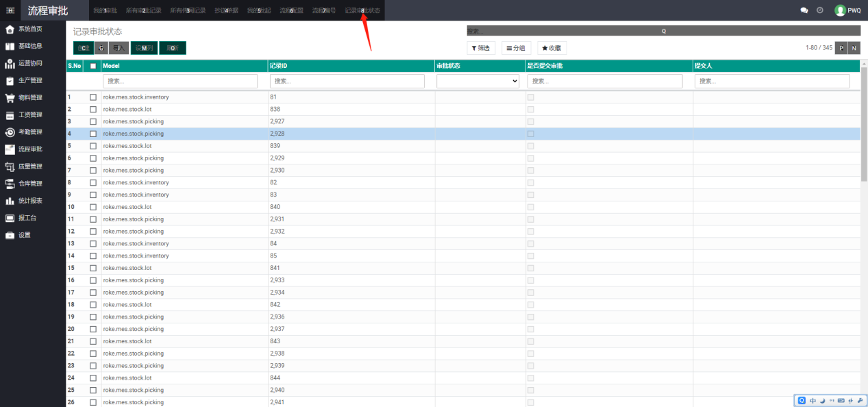Click the activities clock icon in top bar
This screenshot has height=407, width=868.
coord(820,10)
